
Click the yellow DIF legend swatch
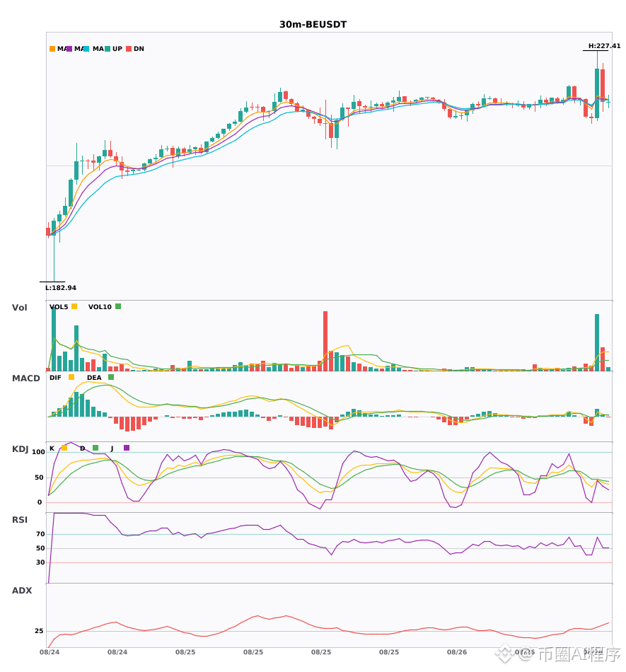pyautogui.click(x=71, y=377)
